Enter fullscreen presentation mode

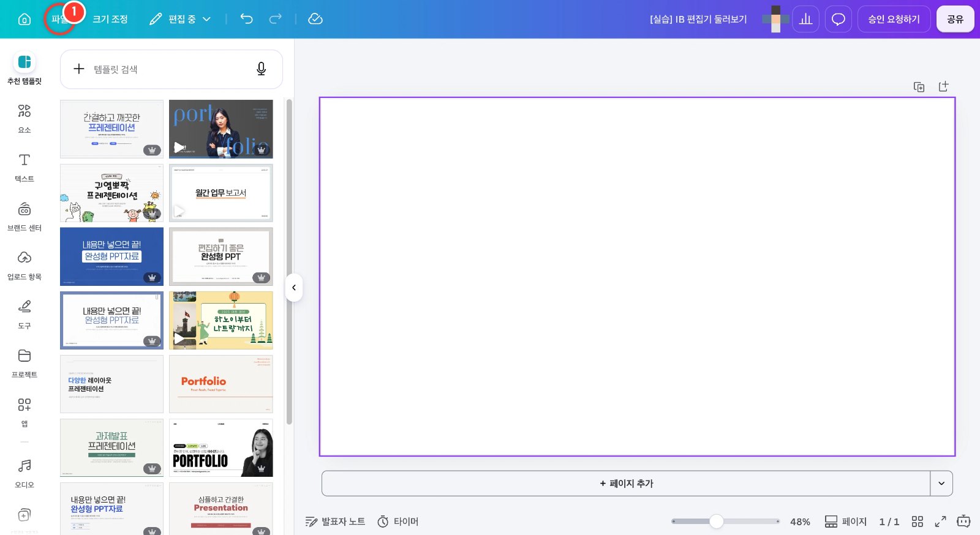[940, 522]
